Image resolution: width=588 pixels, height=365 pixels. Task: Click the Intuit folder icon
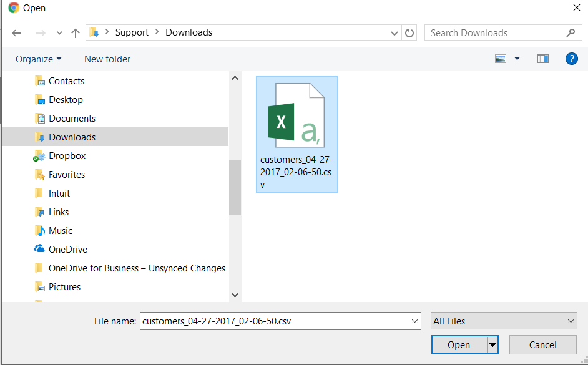39,193
